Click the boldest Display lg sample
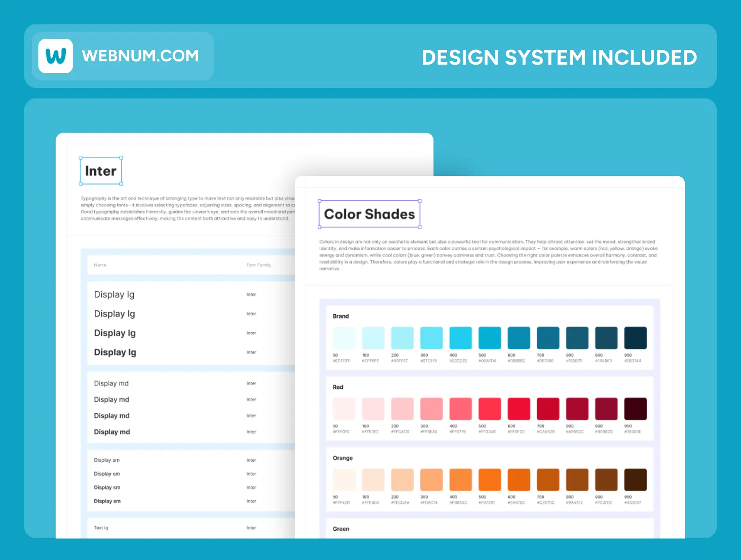Viewport: 741px width, 560px height. click(115, 352)
